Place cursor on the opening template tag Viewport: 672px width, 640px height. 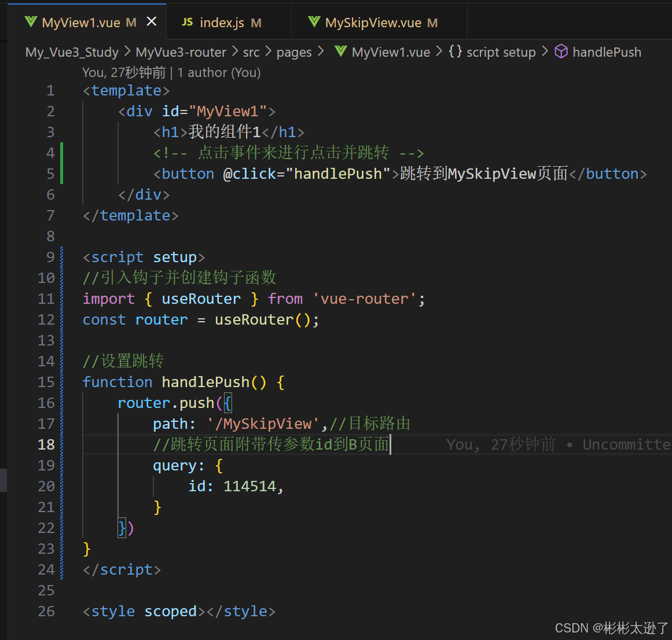tap(126, 90)
